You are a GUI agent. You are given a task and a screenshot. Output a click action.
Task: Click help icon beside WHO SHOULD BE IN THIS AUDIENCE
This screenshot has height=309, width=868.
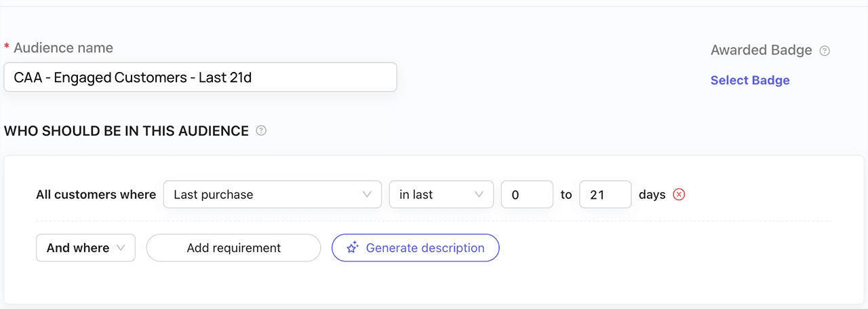[261, 130]
